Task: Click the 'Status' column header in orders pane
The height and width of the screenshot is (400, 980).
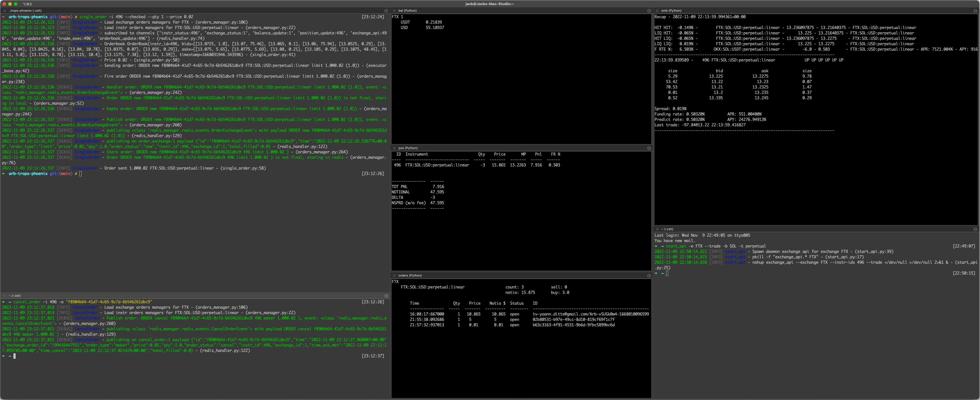Action: coord(517,303)
